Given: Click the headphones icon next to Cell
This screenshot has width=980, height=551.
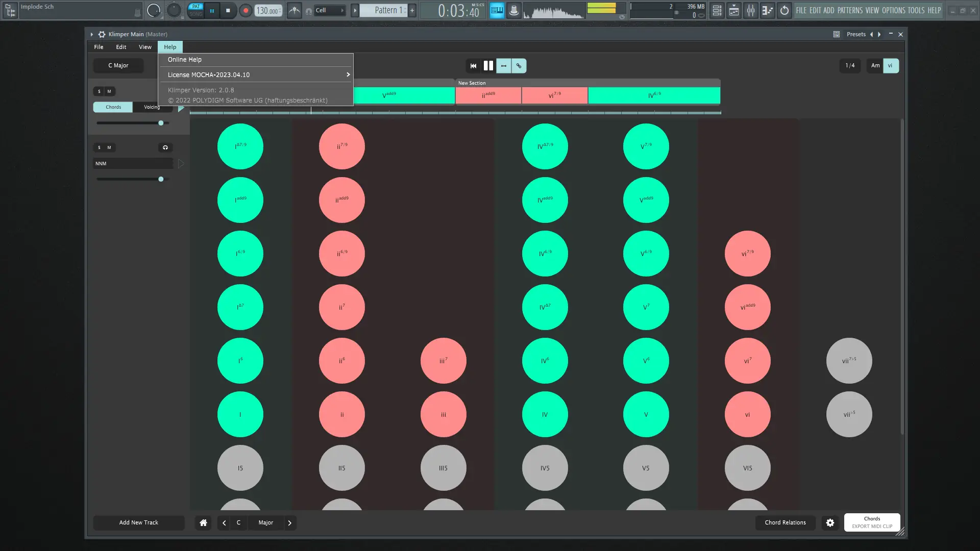Looking at the screenshot, I should tap(308, 10).
